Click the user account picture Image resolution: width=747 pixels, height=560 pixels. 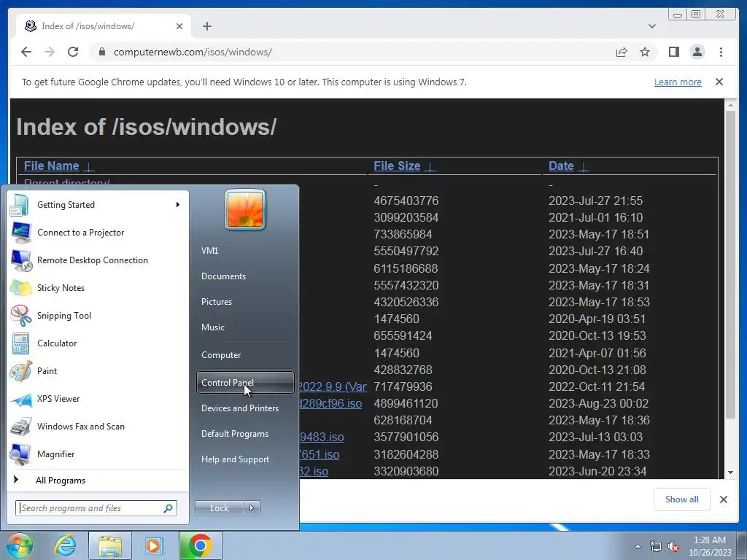[x=245, y=209]
